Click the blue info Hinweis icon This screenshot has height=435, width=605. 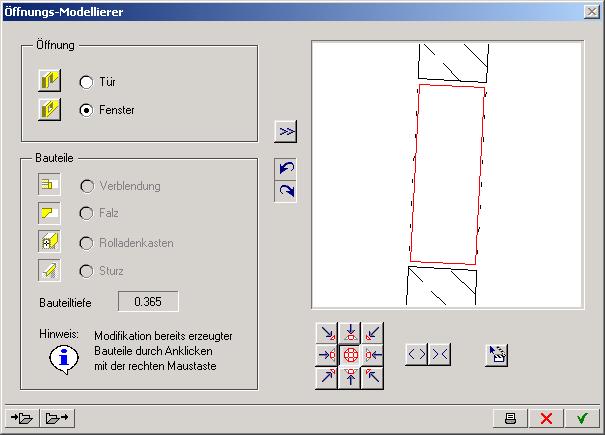(64, 359)
